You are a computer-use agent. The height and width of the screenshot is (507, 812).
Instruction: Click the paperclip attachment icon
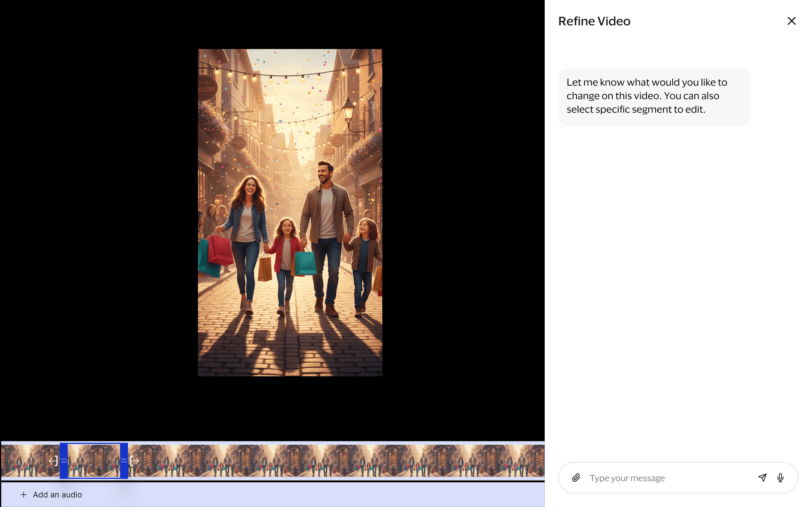576,477
